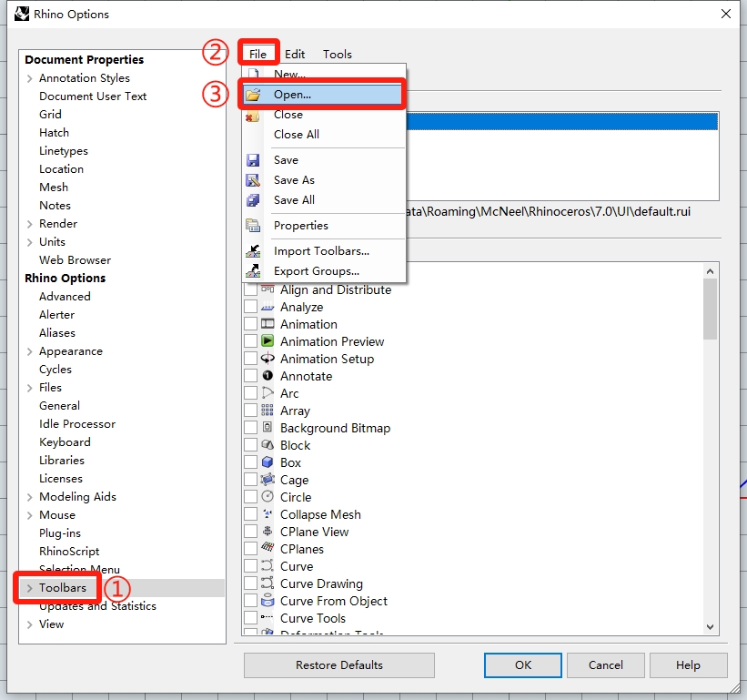Open the File menu
The image size is (747, 700).
pos(257,54)
